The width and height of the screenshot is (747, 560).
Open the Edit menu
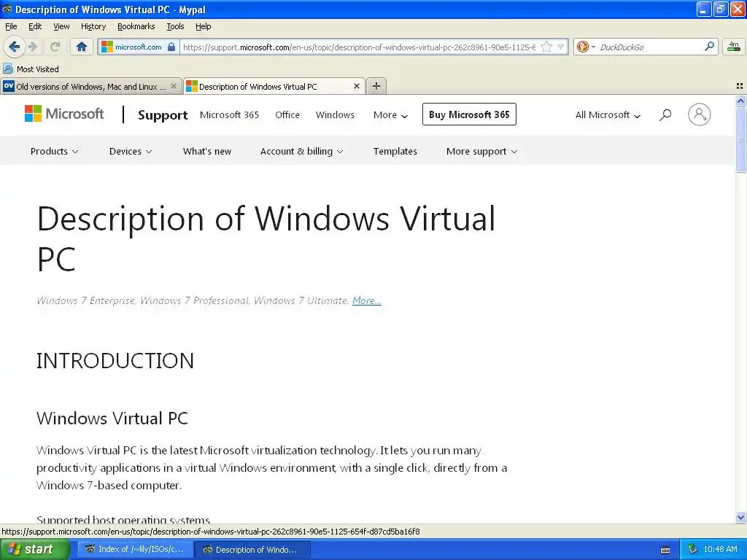(x=35, y=27)
